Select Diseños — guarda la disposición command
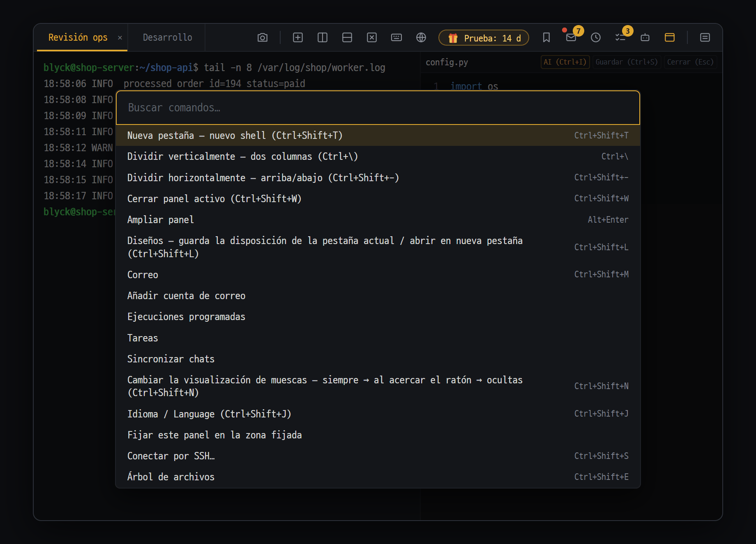Image resolution: width=756 pixels, height=544 pixels. [378, 247]
